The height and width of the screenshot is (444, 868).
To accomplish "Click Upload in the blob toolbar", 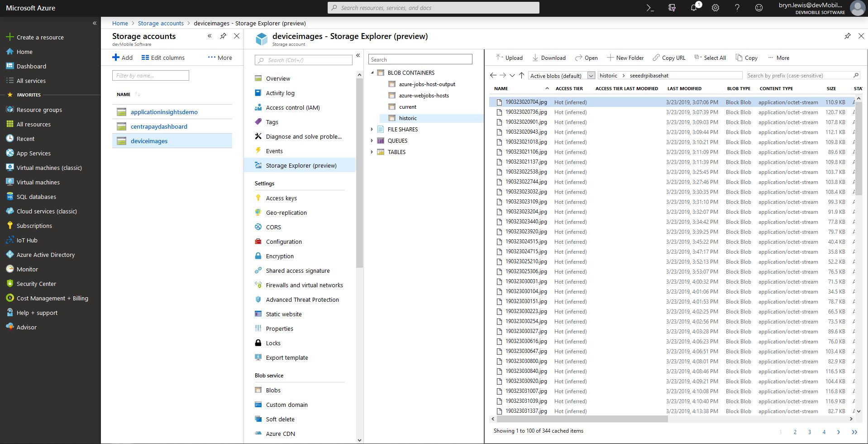I will (509, 58).
